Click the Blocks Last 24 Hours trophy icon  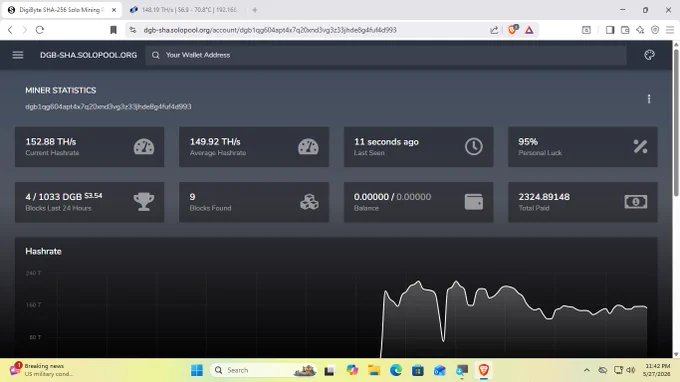point(144,202)
